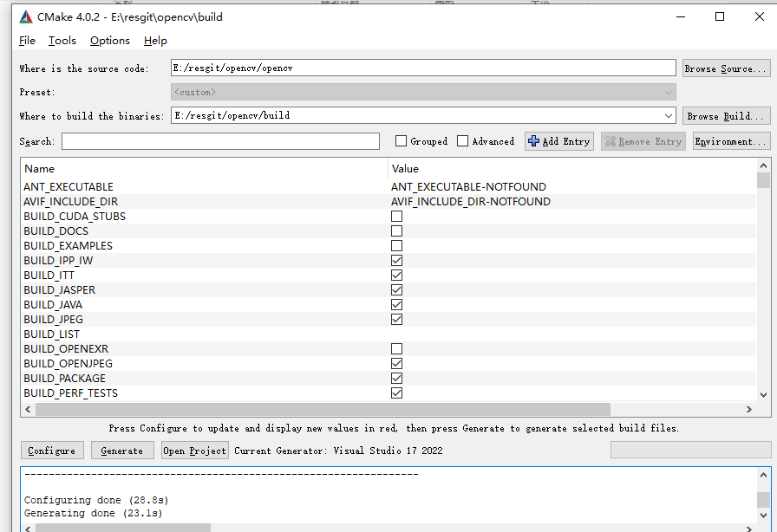Select the AVIF_INCLUDE_DIR row name
The width and height of the screenshot is (777, 532).
click(71, 202)
